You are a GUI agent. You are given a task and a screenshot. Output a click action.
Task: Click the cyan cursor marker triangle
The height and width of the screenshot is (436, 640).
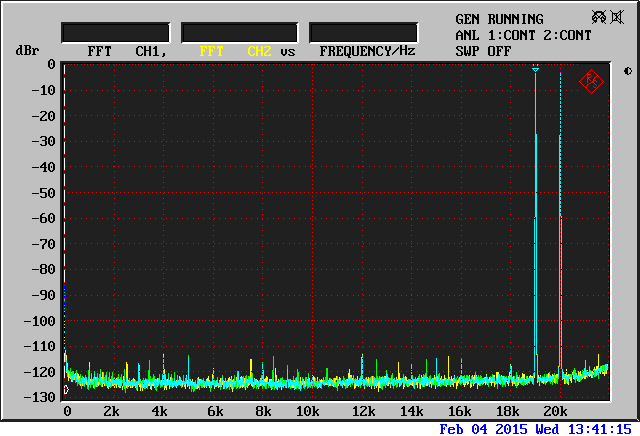(535, 70)
